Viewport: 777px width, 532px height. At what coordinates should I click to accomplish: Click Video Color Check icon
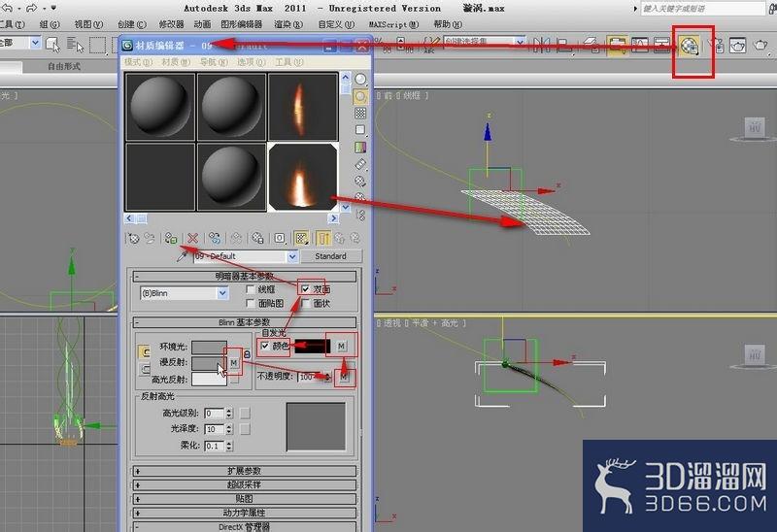[360, 148]
